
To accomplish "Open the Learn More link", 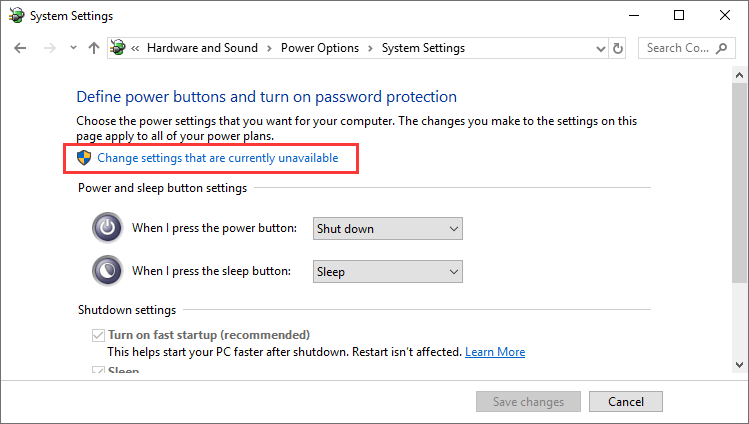I will coord(495,352).
